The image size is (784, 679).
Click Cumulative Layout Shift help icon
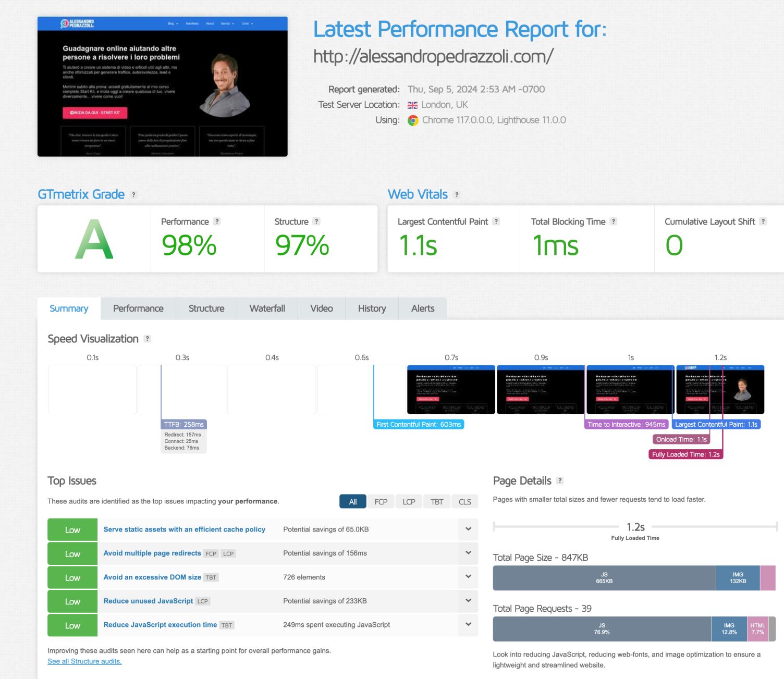(763, 221)
